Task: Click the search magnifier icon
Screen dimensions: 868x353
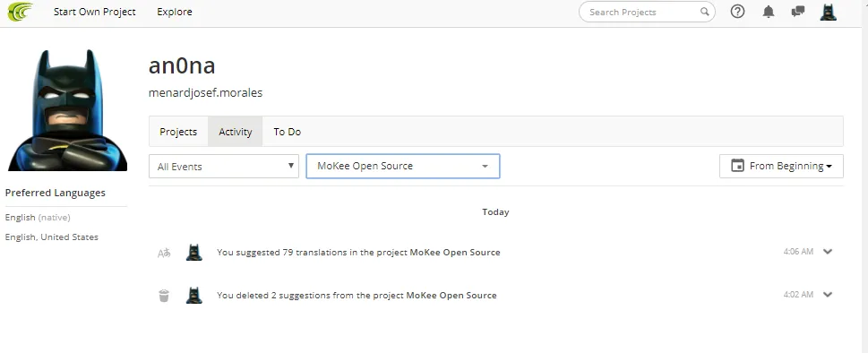Action: click(704, 12)
